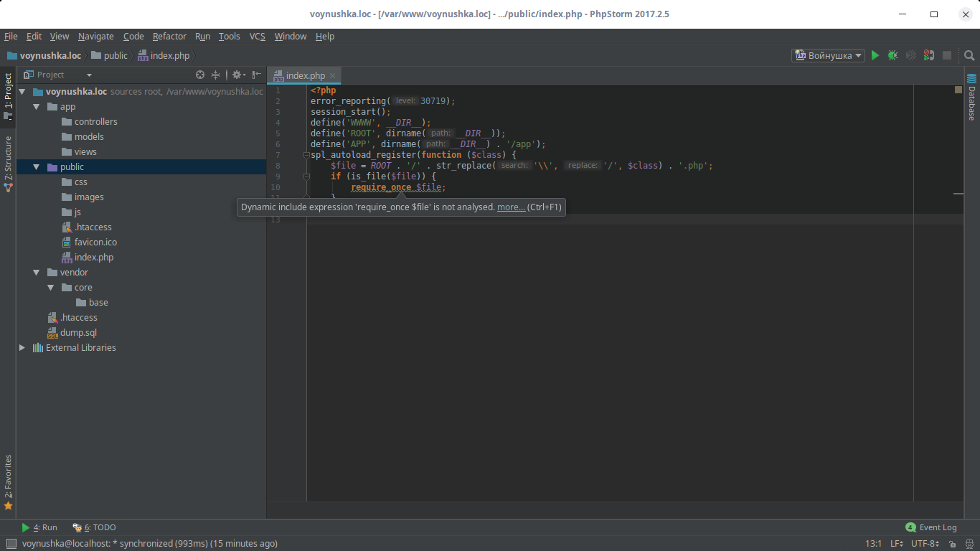The width and height of the screenshot is (980, 551).
Task: Toggle the 1: Project tool window button
Action: (x=8, y=97)
